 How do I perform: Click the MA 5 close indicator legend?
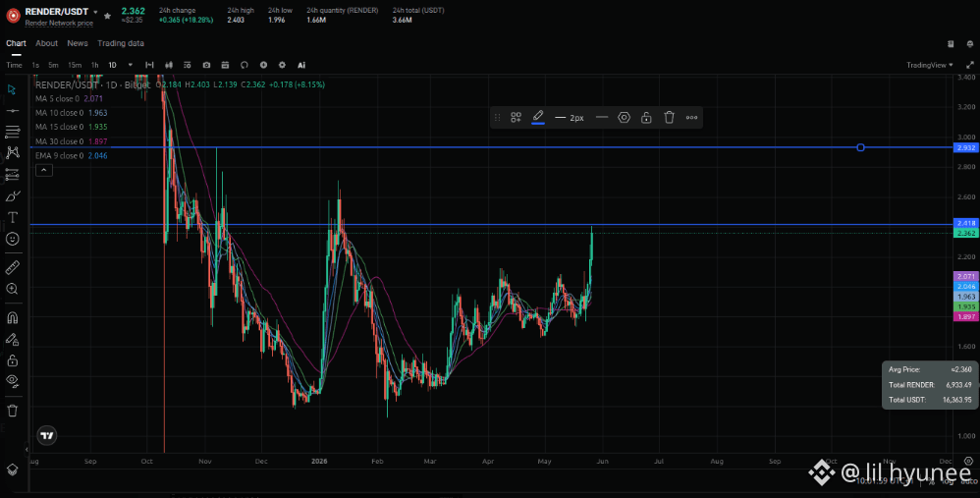click(69, 99)
